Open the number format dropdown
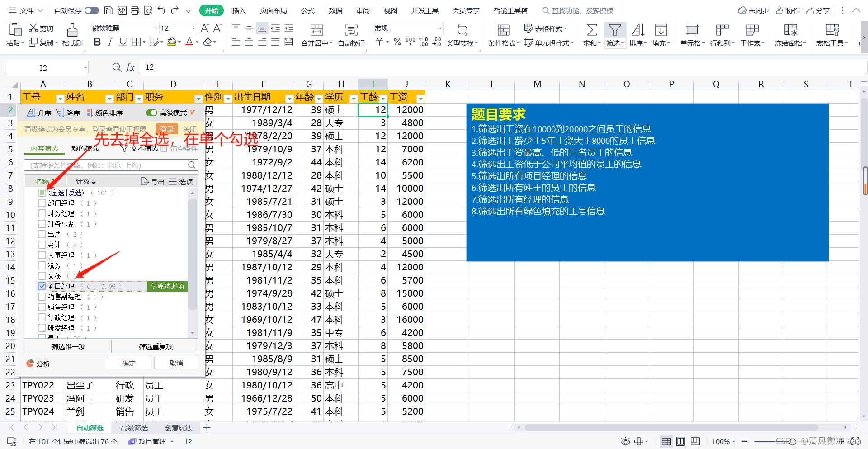 [440, 28]
